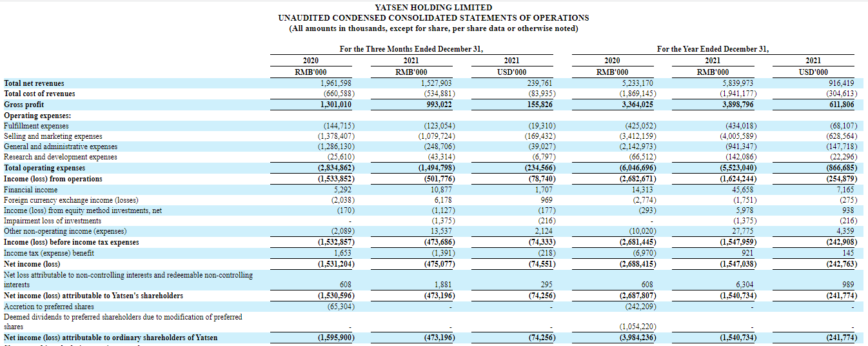Click 'Income (loss) before income tax expenses' label
868x346 pixels.
71,242
